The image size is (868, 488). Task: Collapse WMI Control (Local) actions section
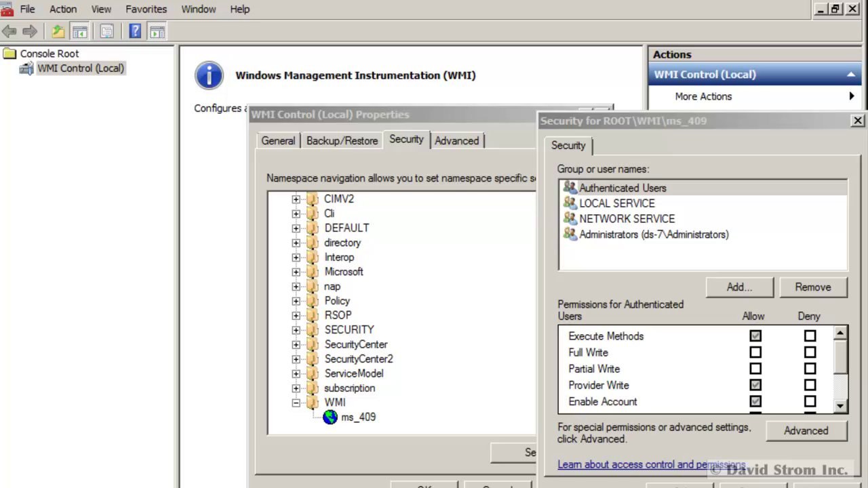coord(850,75)
